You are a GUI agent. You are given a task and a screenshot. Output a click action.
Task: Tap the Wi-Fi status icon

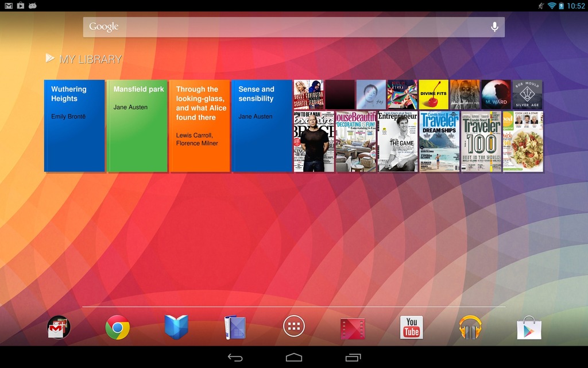point(552,6)
